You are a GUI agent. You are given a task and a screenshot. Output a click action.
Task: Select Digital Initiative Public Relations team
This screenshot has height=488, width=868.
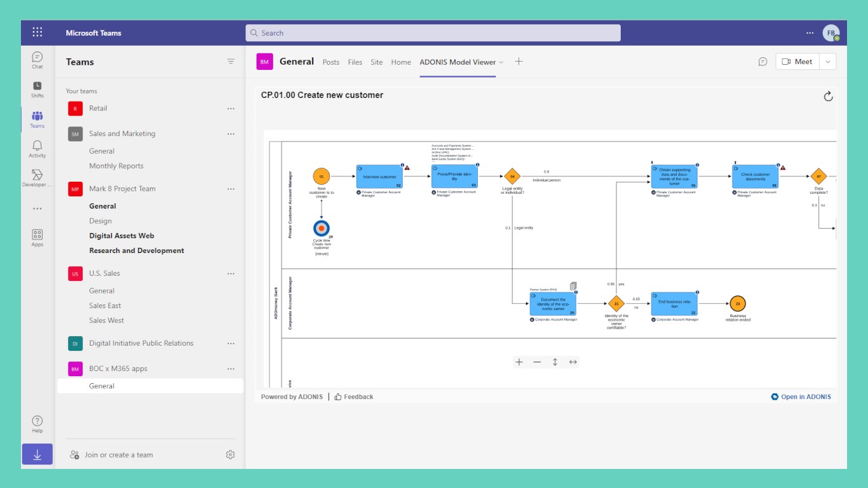click(x=141, y=343)
